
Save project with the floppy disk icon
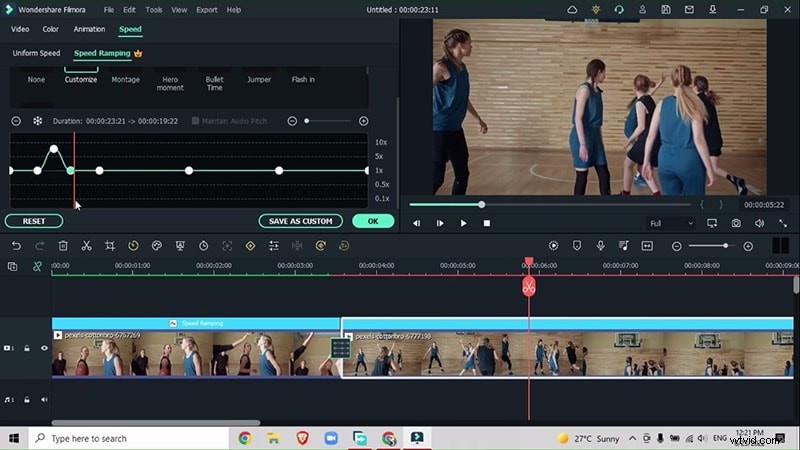pos(666,10)
